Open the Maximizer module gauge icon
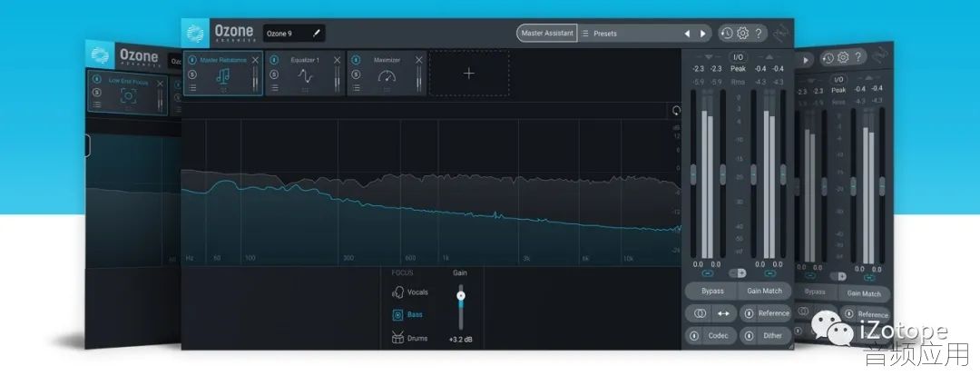The width and height of the screenshot is (980, 376). pos(387,75)
